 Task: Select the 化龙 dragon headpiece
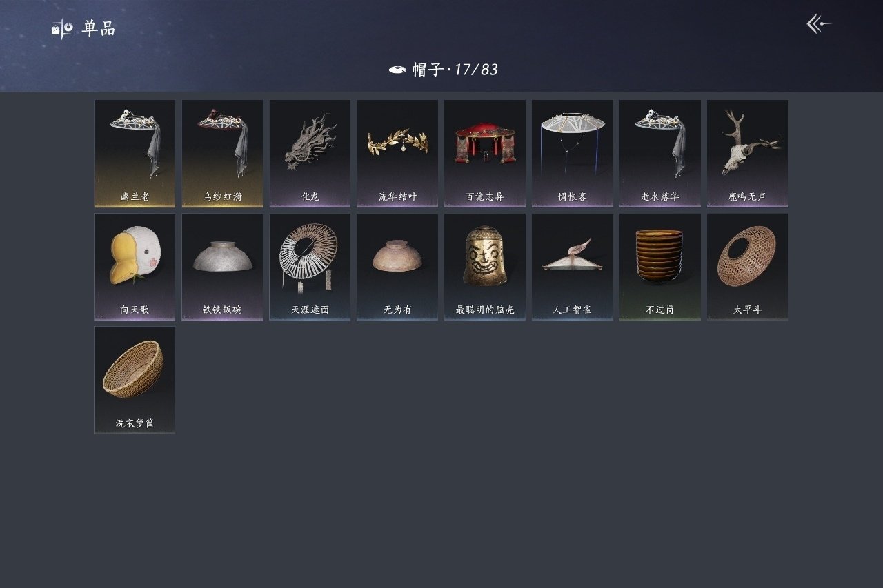(310, 153)
